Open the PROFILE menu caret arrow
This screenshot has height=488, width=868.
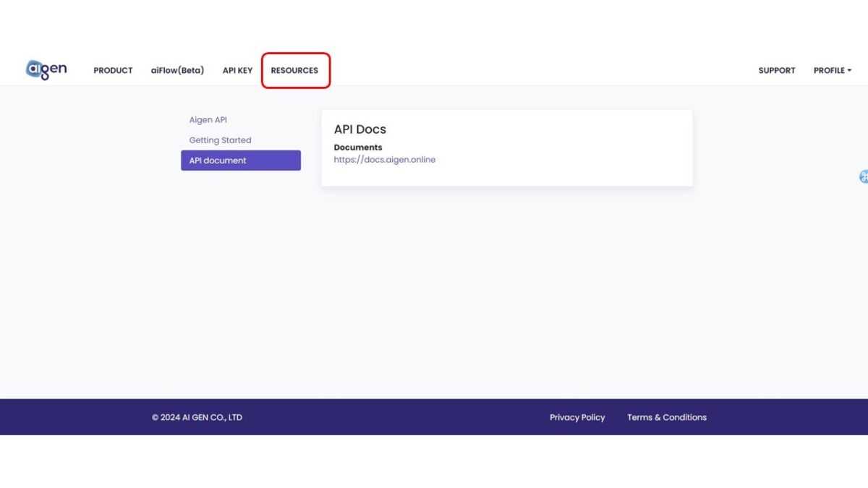849,70
